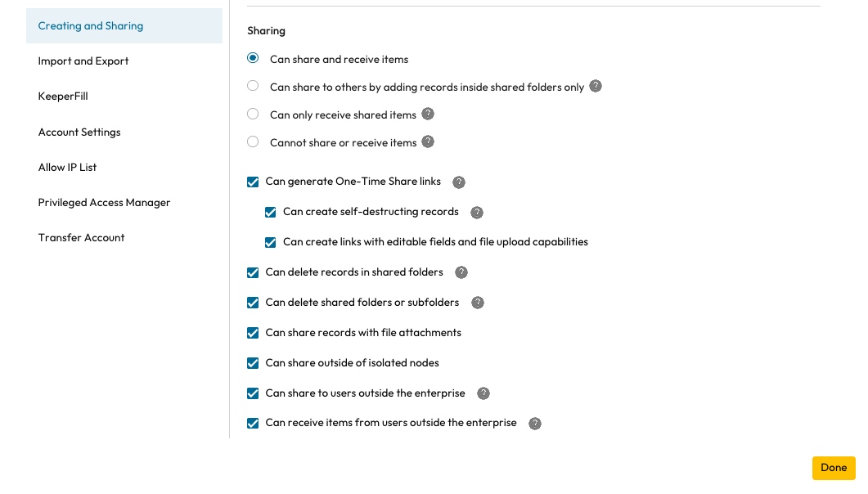
Task: Open help tooltip for One-Time Share links
Action: click(x=459, y=182)
